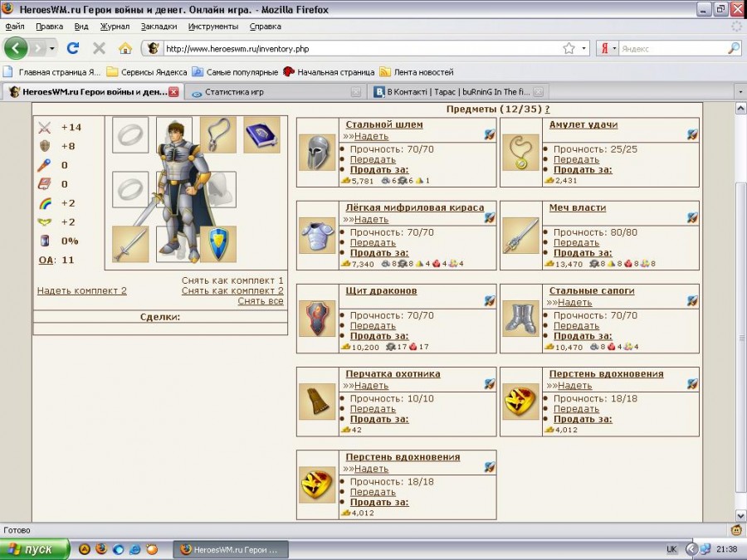Image resolution: width=747 pixels, height=560 pixels.
Task: Reload the page with the refresh icon
Action: pos(73,48)
